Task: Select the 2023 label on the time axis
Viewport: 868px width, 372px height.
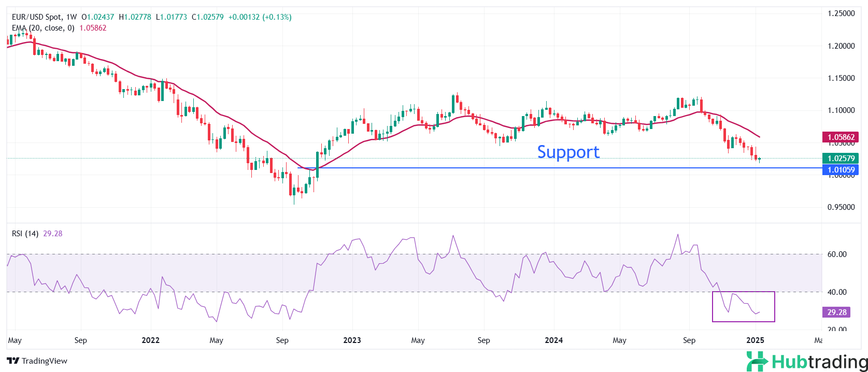Action: tap(352, 340)
